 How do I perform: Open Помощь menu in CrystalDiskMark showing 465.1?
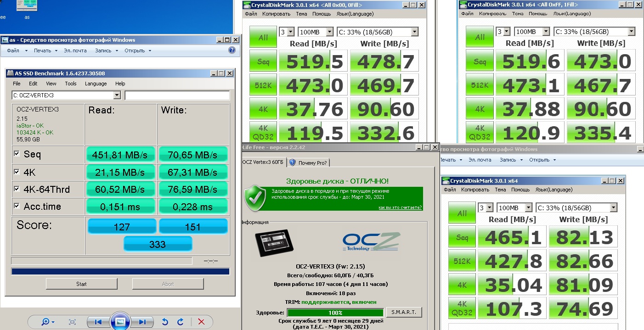(520, 190)
